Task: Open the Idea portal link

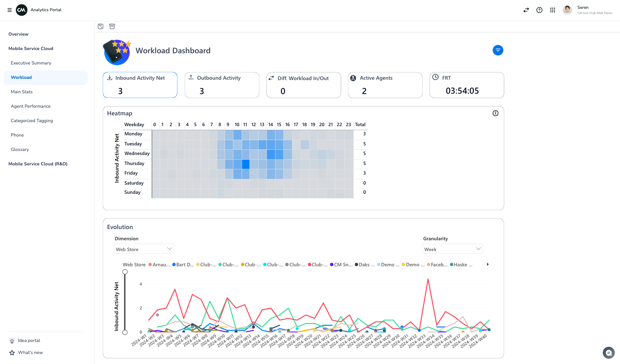Action: click(29, 341)
